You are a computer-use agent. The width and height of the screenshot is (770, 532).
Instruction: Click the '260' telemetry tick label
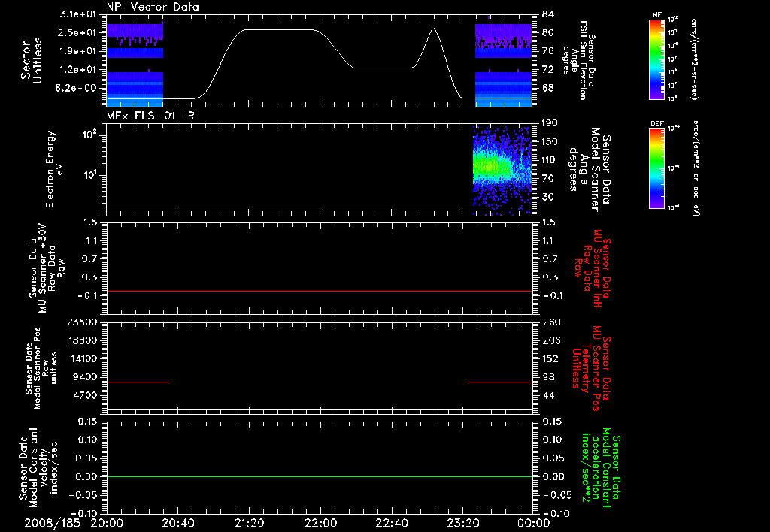point(551,322)
